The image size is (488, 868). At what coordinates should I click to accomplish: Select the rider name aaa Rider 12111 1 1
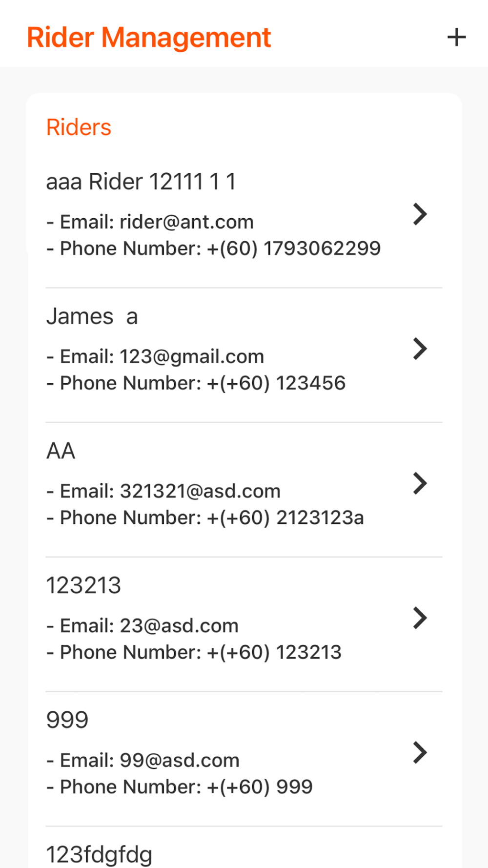coord(141,182)
